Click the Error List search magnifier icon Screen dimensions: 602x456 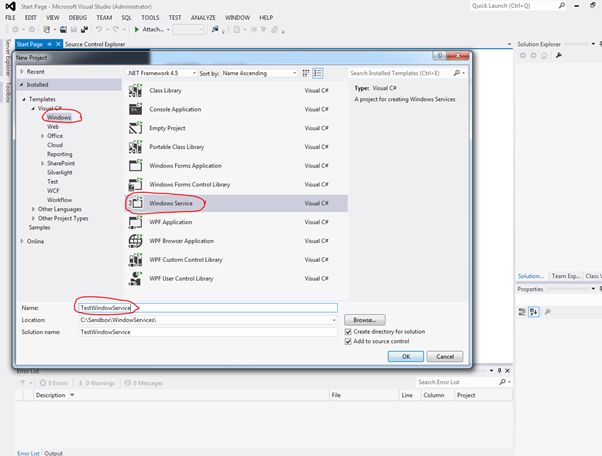point(502,382)
